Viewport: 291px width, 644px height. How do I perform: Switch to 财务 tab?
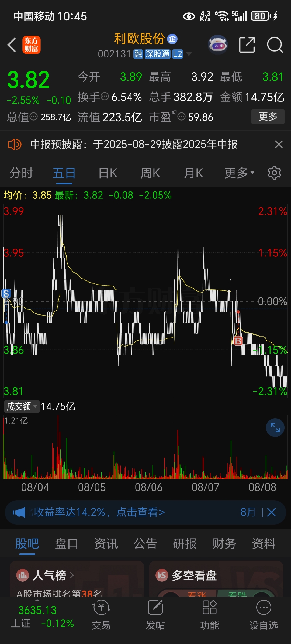(224, 544)
